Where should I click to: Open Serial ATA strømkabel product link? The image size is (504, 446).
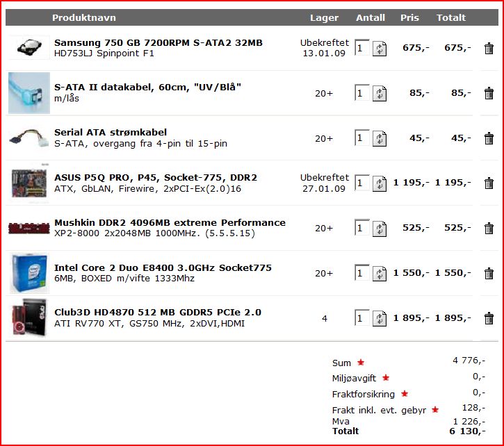[x=111, y=133]
